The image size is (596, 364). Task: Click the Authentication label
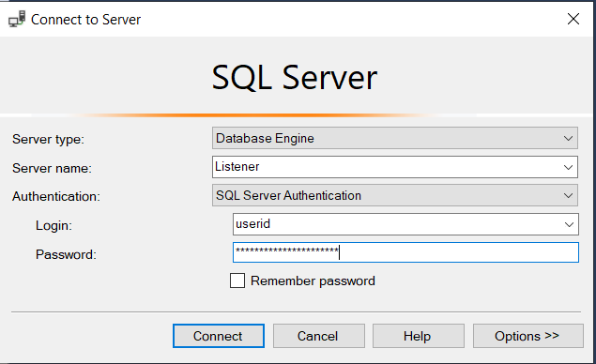56,196
